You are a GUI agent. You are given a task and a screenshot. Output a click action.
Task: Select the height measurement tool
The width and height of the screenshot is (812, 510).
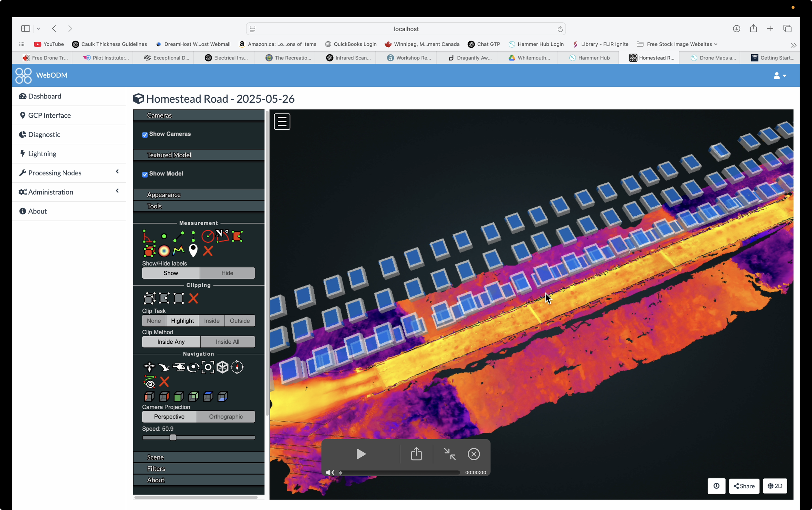click(193, 236)
